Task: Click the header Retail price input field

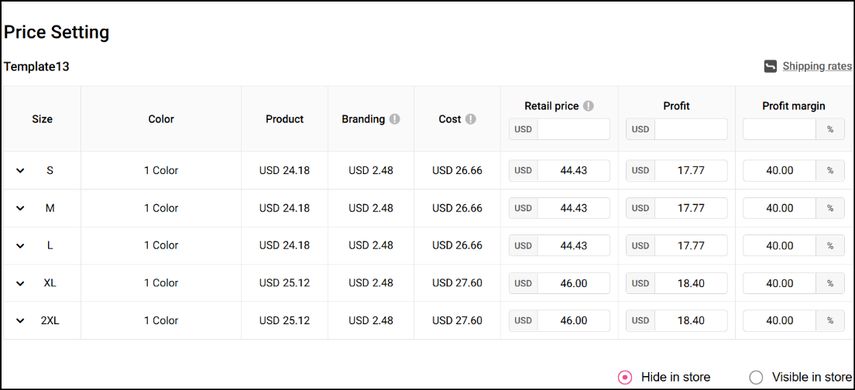Action: [x=573, y=129]
